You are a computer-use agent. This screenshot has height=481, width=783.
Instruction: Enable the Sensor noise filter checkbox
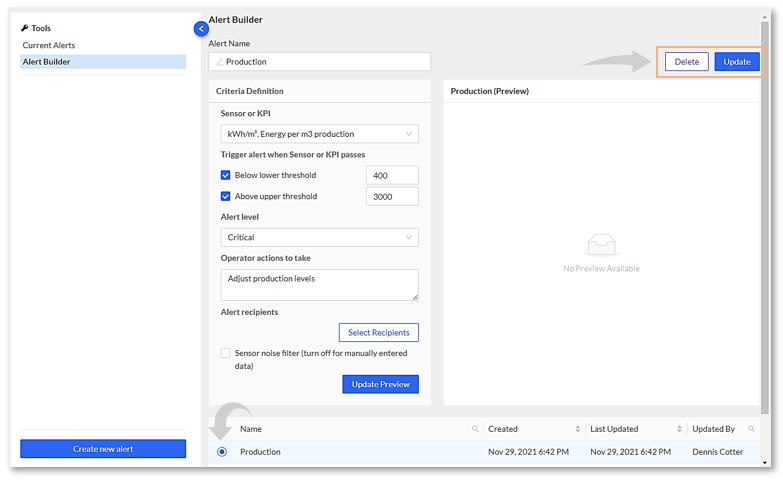pyautogui.click(x=226, y=353)
